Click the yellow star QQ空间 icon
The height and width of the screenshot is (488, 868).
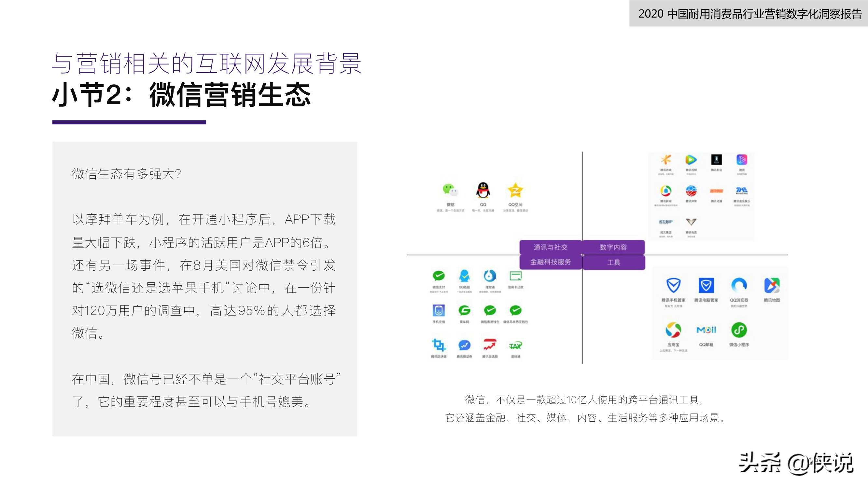click(515, 190)
